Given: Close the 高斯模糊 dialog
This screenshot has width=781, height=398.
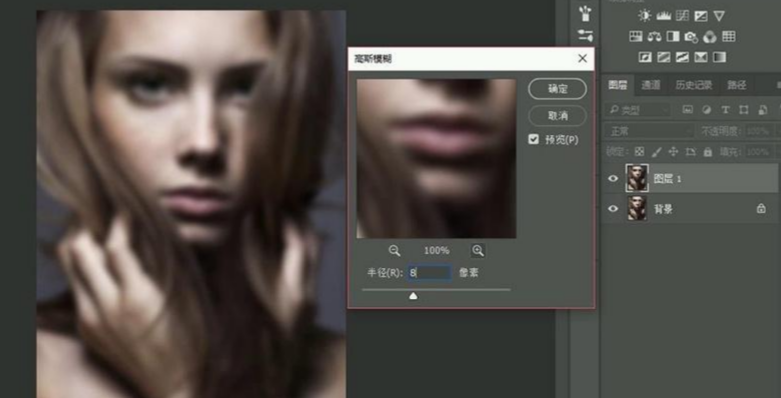Looking at the screenshot, I should point(582,58).
